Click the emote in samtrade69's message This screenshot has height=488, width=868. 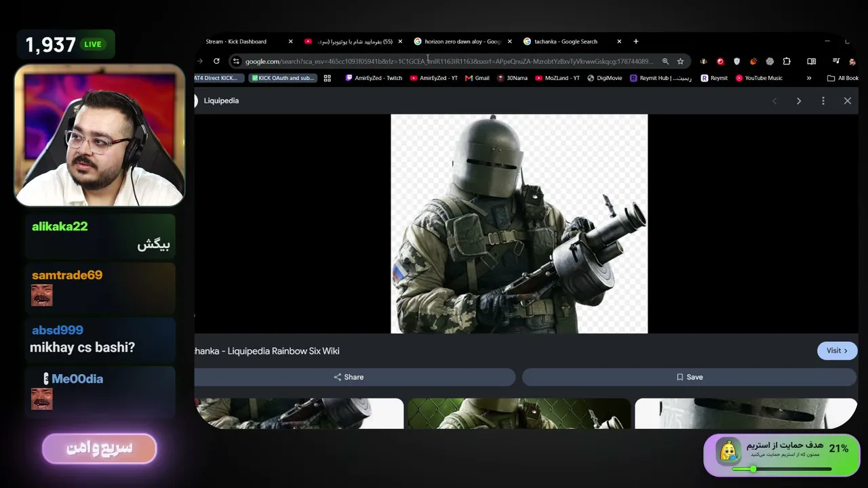(x=42, y=295)
